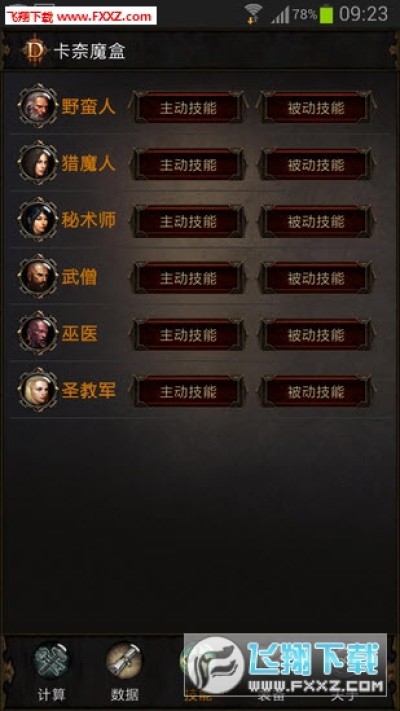Open 武僧 主动技能 active skills
Image resolution: width=400 pixels, height=711 pixels.
tap(188, 278)
